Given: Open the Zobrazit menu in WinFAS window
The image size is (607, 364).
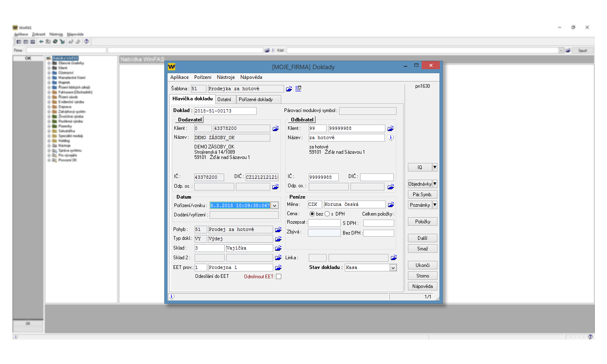Looking at the screenshot, I should tap(38, 34).
